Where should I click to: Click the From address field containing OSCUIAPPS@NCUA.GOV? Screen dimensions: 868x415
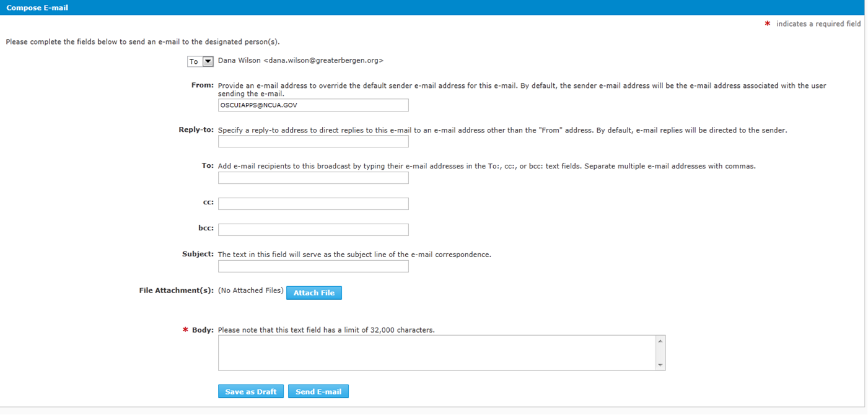(313, 105)
